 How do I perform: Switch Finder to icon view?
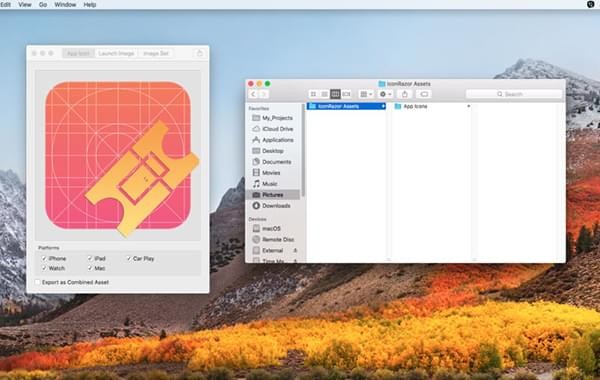point(313,94)
